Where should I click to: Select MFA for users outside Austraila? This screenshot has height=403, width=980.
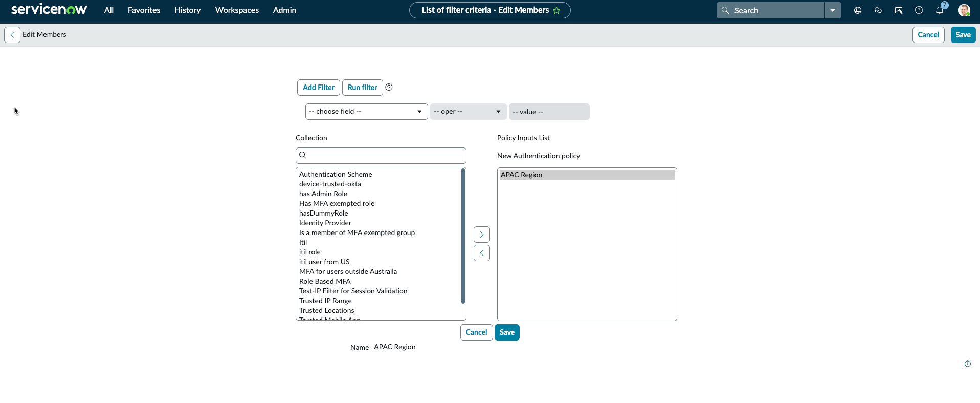pos(380,271)
